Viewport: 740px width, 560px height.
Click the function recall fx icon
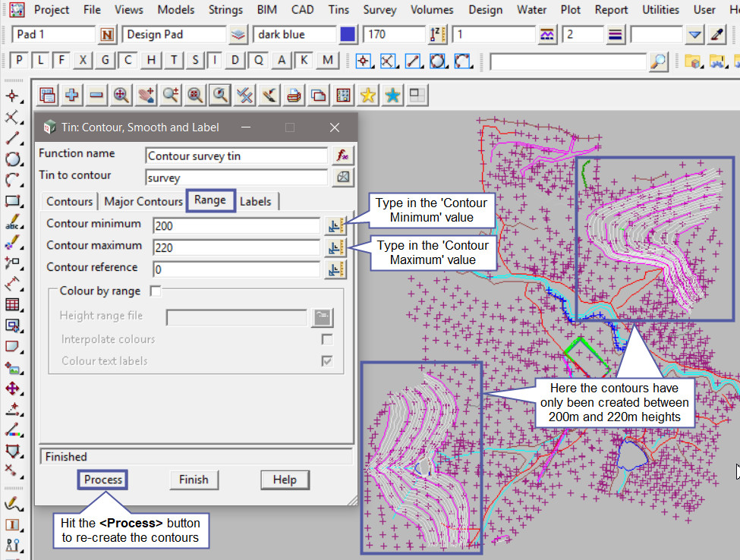point(343,156)
